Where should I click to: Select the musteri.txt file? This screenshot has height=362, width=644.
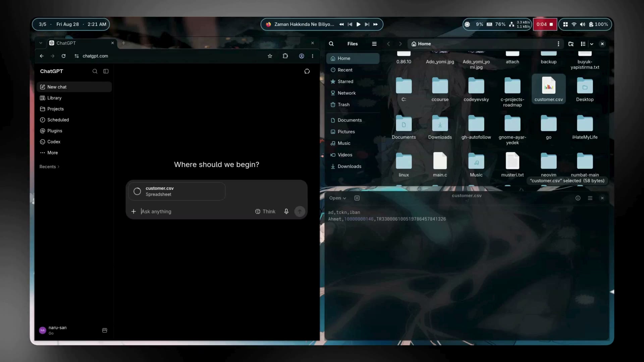[x=513, y=165]
